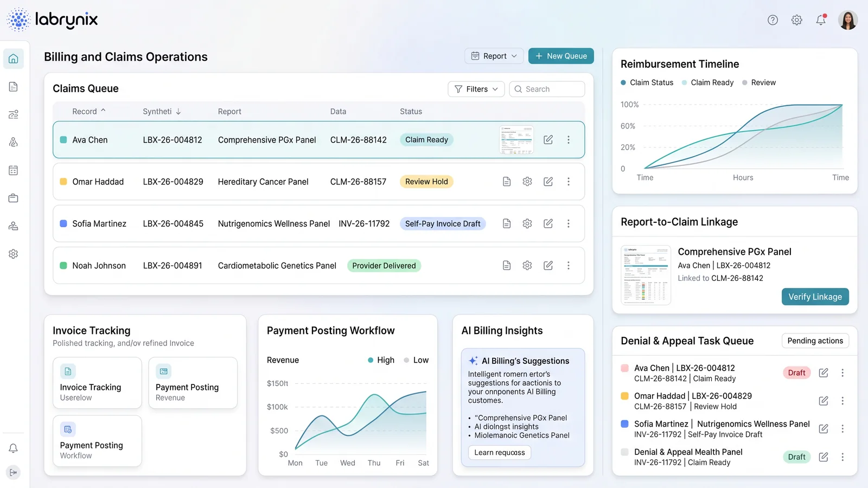This screenshot has height=488, width=868.
Task: Open the more options menu for Noah Johnson
Action: coord(569,266)
